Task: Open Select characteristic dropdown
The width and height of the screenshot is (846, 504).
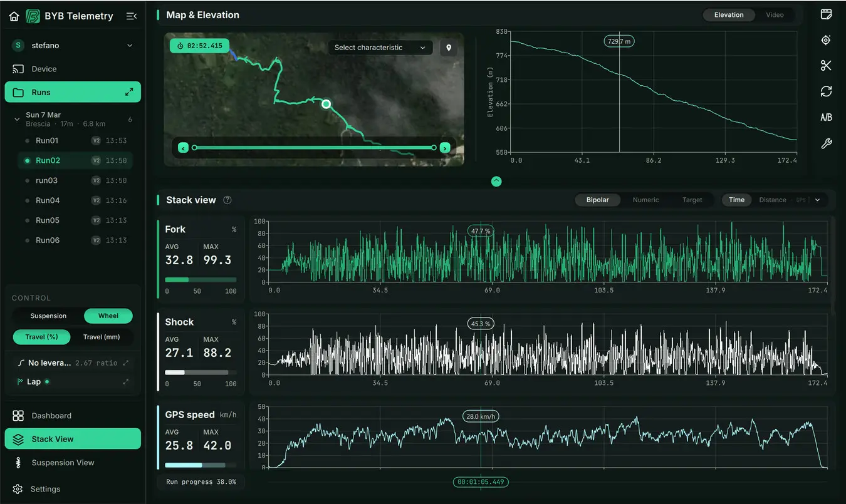Action: (380, 48)
